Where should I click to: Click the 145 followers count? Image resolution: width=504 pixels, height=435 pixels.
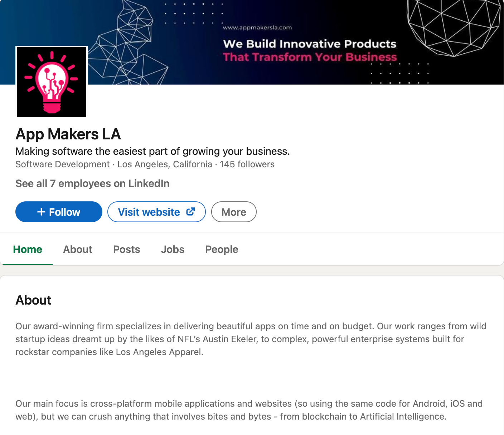(x=247, y=164)
